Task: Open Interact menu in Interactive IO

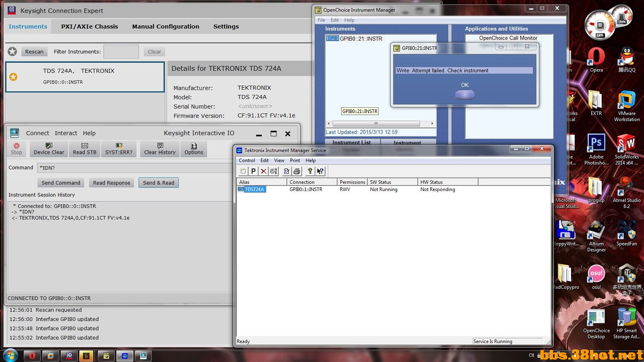Action: coord(66,133)
